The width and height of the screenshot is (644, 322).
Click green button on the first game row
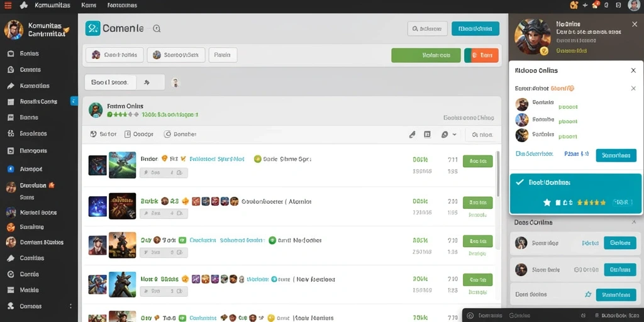pos(478,161)
